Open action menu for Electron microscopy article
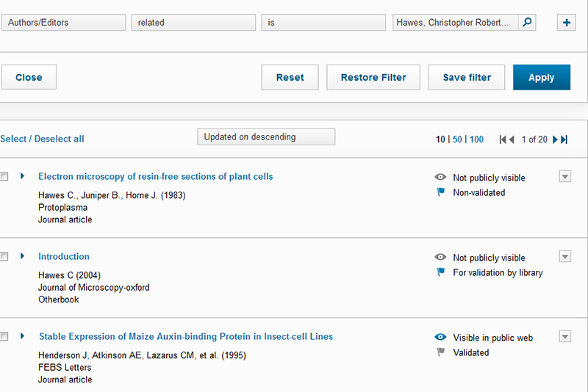This screenshot has width=588, height=392. tap(564, 176)
